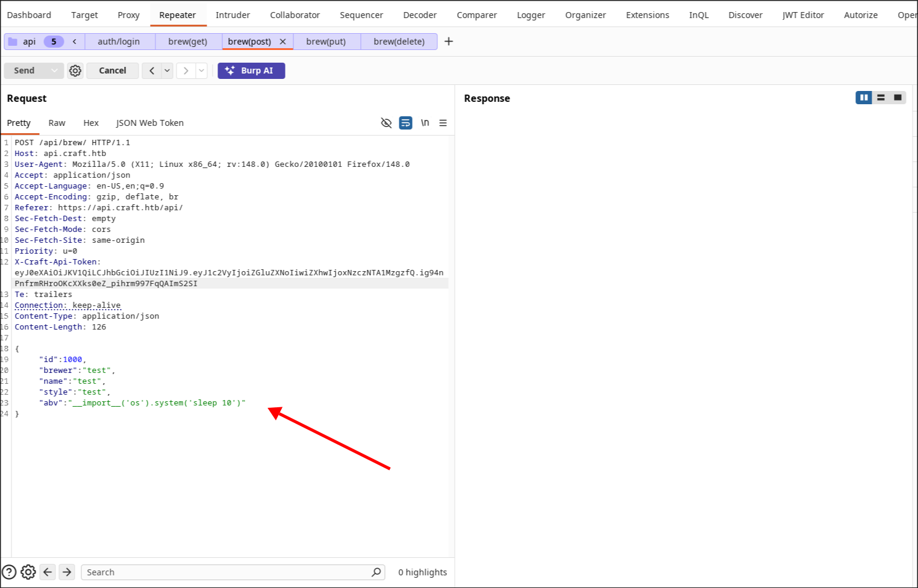Toggle show newline \n characters
This screenshot has height=588, width=918.
coord(425,123)
